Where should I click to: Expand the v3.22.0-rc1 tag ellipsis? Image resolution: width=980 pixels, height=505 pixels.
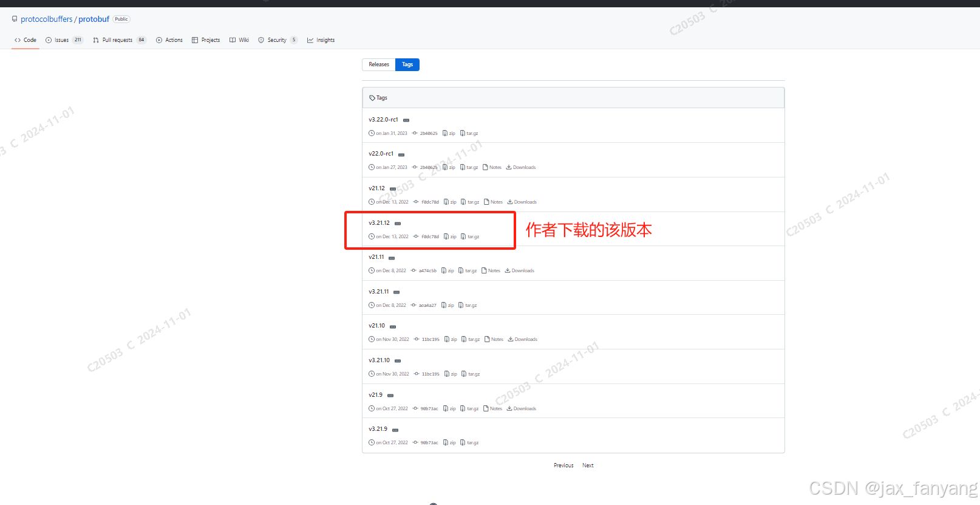tap(406, 120)
